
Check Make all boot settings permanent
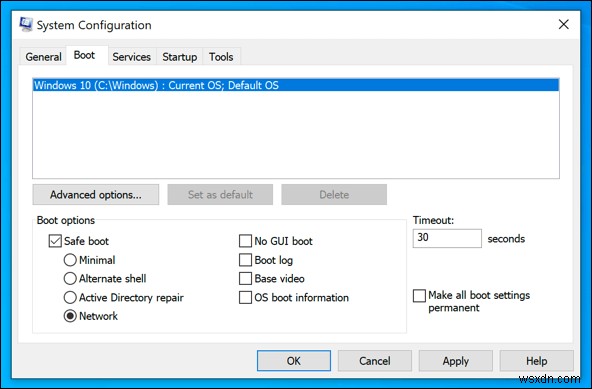tap(419, 296)
